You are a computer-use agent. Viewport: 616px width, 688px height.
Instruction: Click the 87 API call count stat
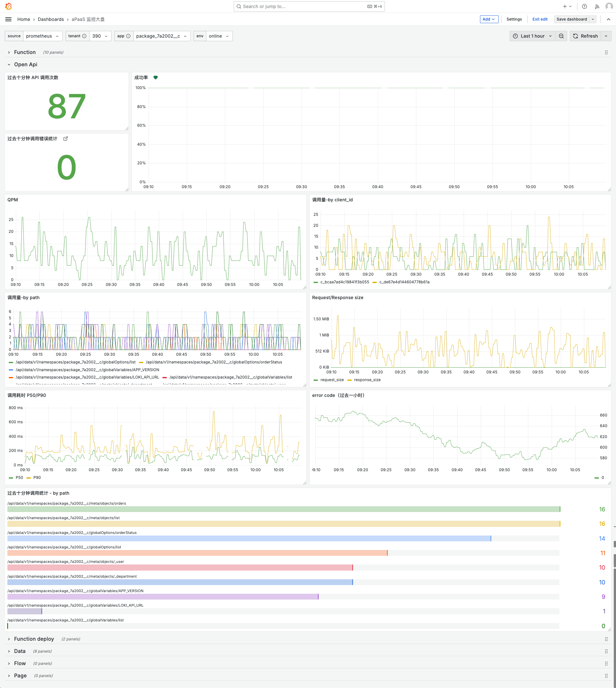click(x=66, y=106)
